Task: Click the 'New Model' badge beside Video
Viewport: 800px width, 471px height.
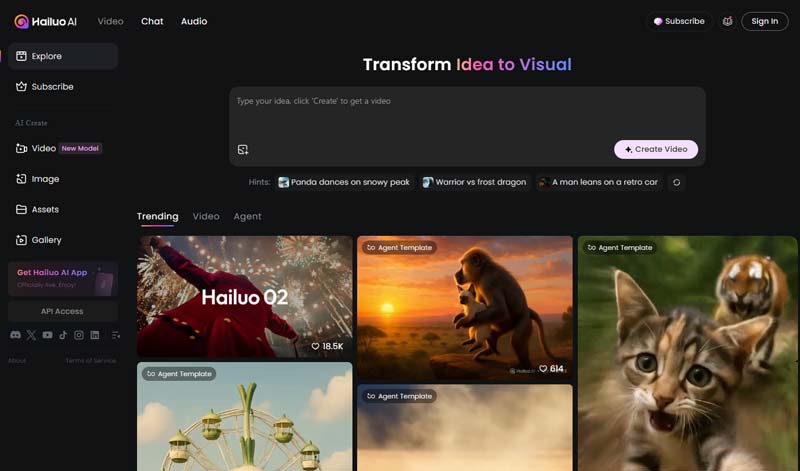Action: click(x=80, y=148)
